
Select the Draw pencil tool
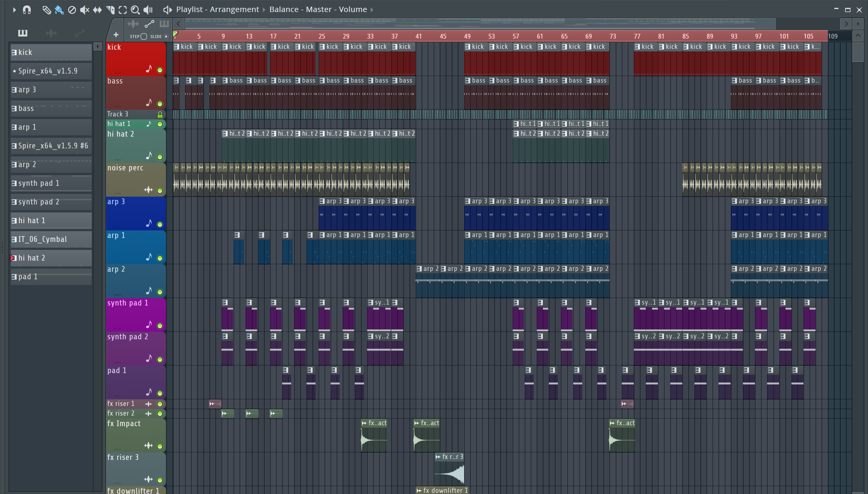46,10
